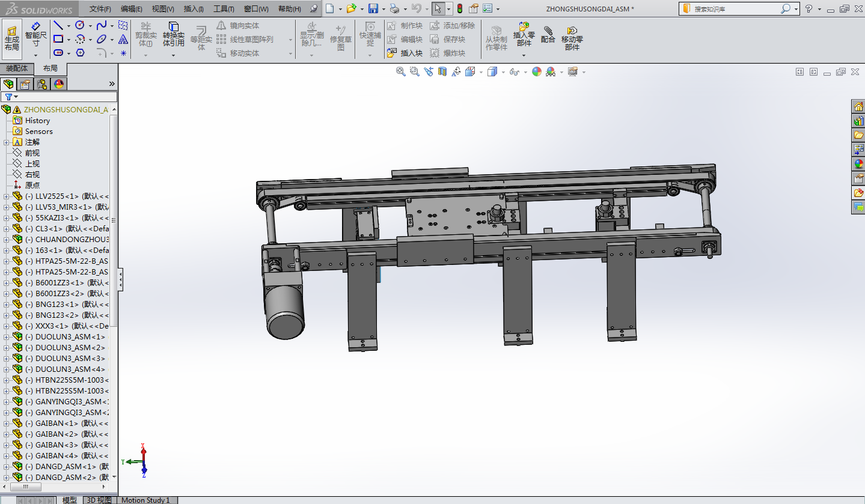Click the 插入块 insert block button

point(405,53)
